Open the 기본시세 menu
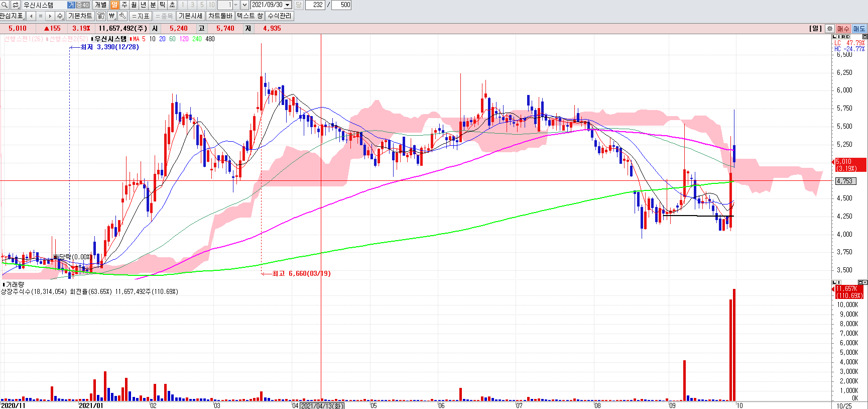868x409 pixels. tap(191, 16)
